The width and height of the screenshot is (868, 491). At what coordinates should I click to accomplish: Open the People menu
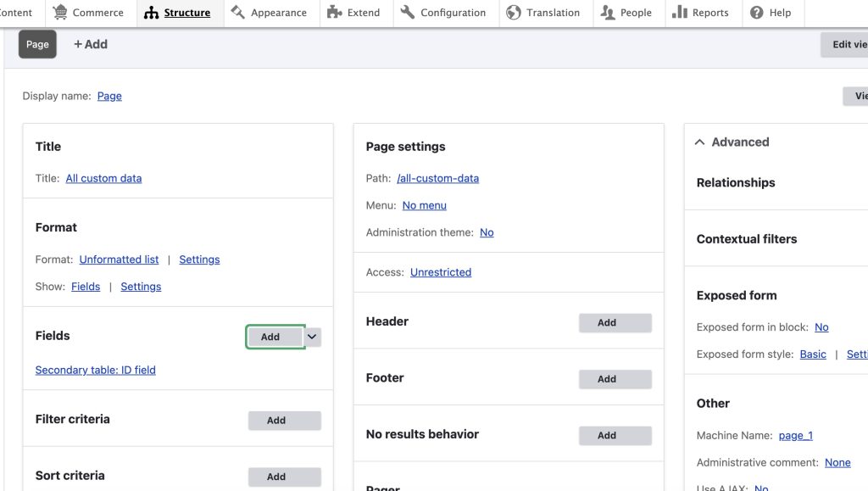pyautogui.click(x=629, y=13)
